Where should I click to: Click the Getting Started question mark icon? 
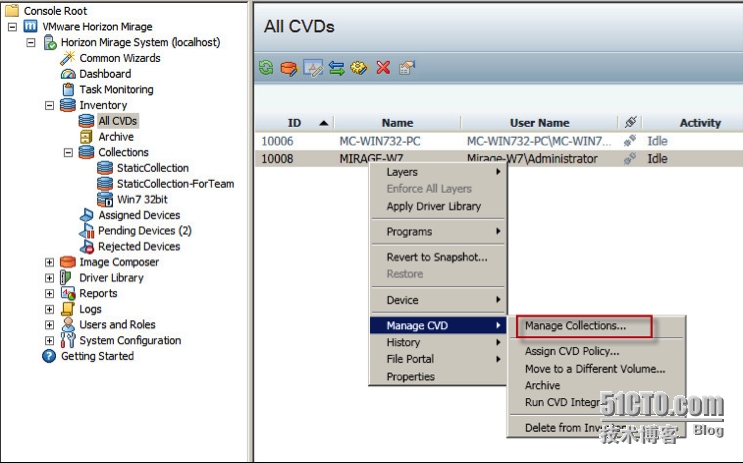coord(49,356)
